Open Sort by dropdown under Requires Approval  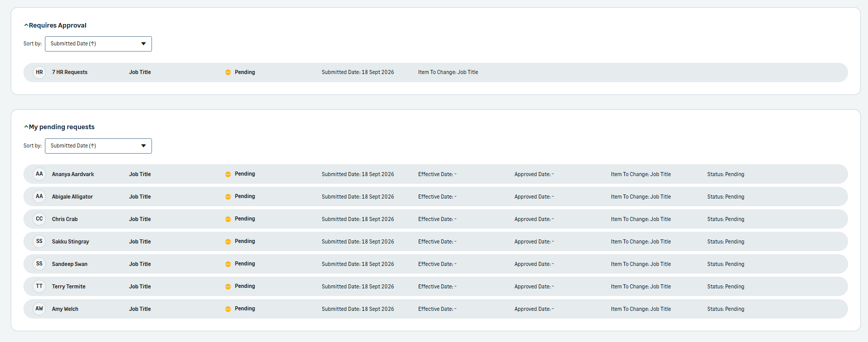click(x=98, y=44)
